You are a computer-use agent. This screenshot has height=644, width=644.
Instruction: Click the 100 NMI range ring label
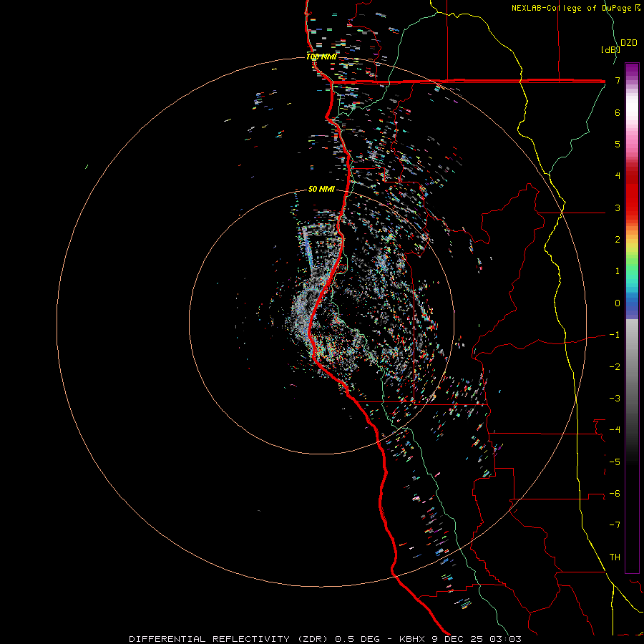pos(321,57)
